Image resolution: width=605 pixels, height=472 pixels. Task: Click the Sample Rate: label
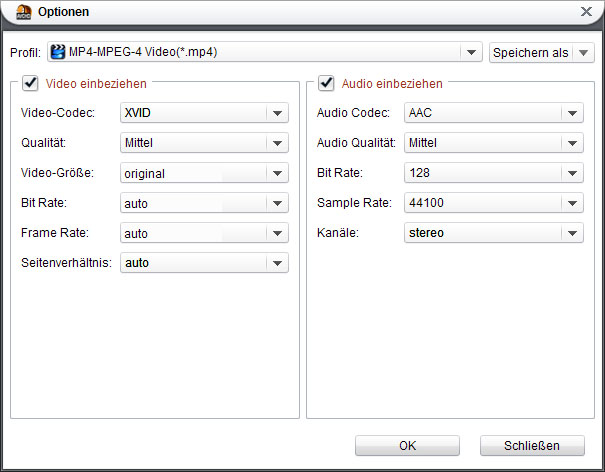coord(354,203)
